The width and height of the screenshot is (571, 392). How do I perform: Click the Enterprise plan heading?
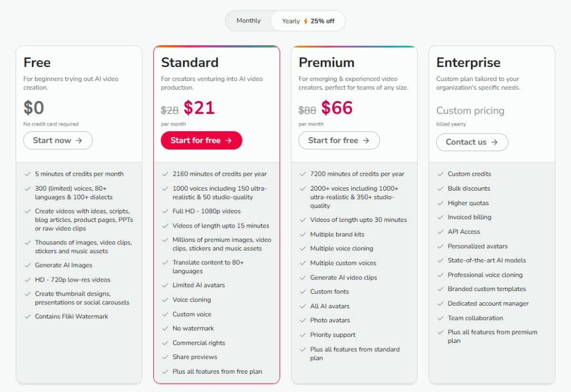coord(468,62)
